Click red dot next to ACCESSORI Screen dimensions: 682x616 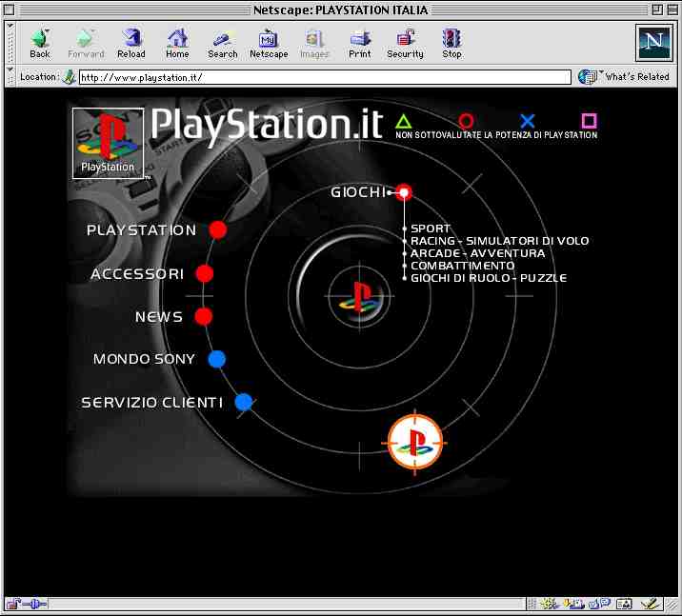click(205, 274)
